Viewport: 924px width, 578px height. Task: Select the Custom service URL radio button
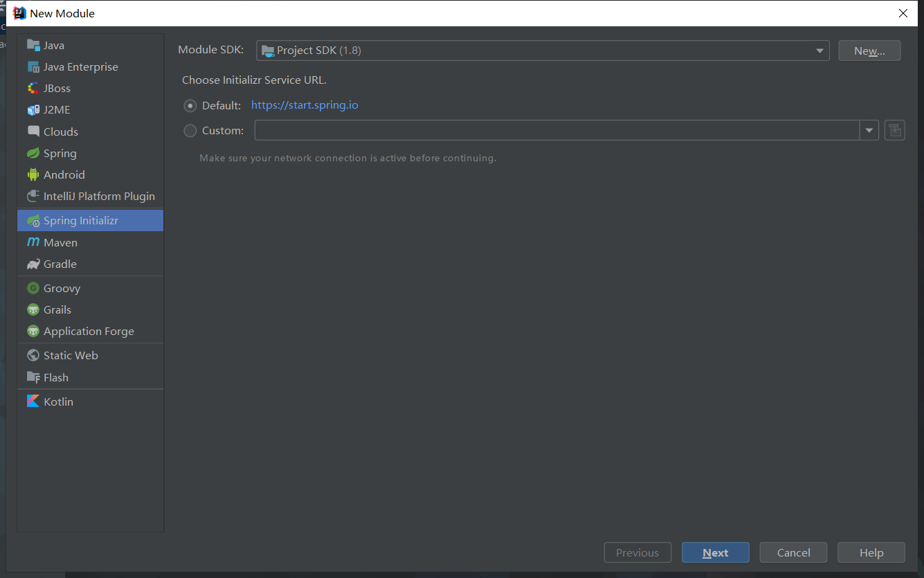[190, 130]
